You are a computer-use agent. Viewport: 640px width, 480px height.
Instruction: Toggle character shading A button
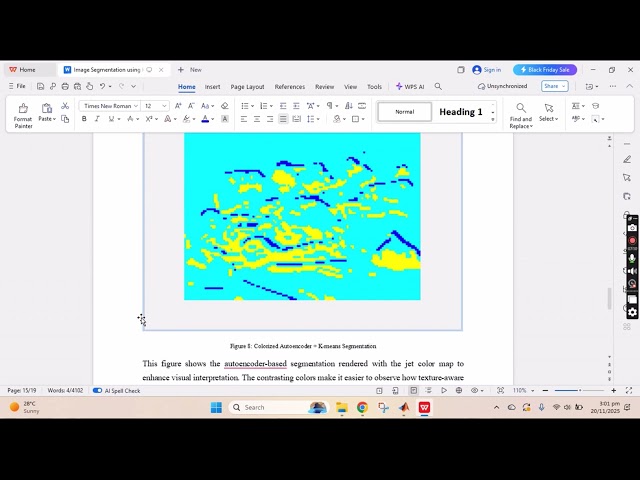point(224,119)
